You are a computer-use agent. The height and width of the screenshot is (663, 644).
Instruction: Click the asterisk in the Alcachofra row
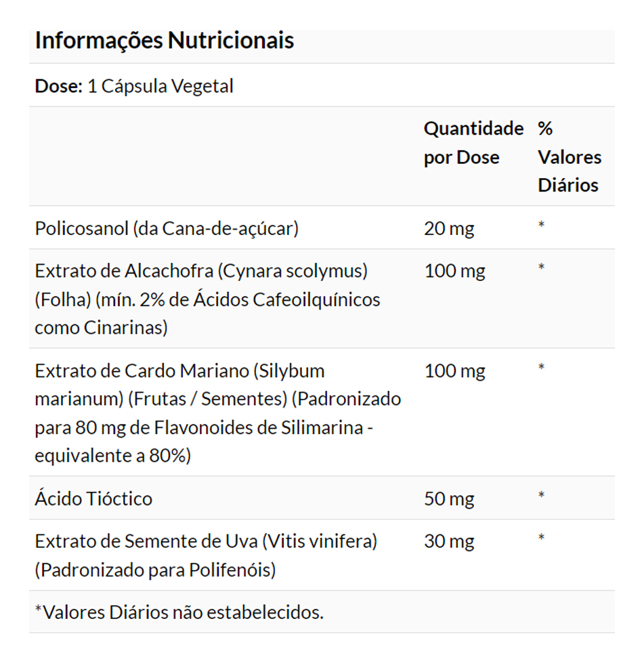(542, 268)
